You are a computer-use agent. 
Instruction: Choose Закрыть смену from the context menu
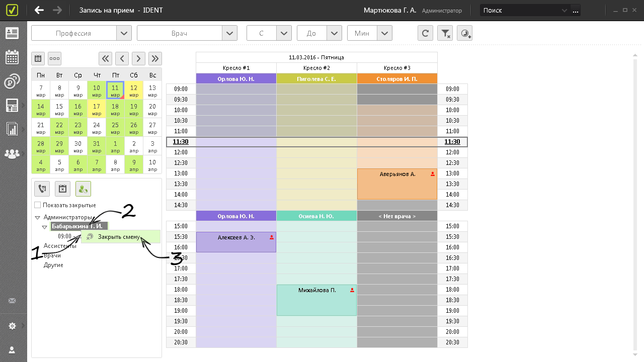point(119,237)
